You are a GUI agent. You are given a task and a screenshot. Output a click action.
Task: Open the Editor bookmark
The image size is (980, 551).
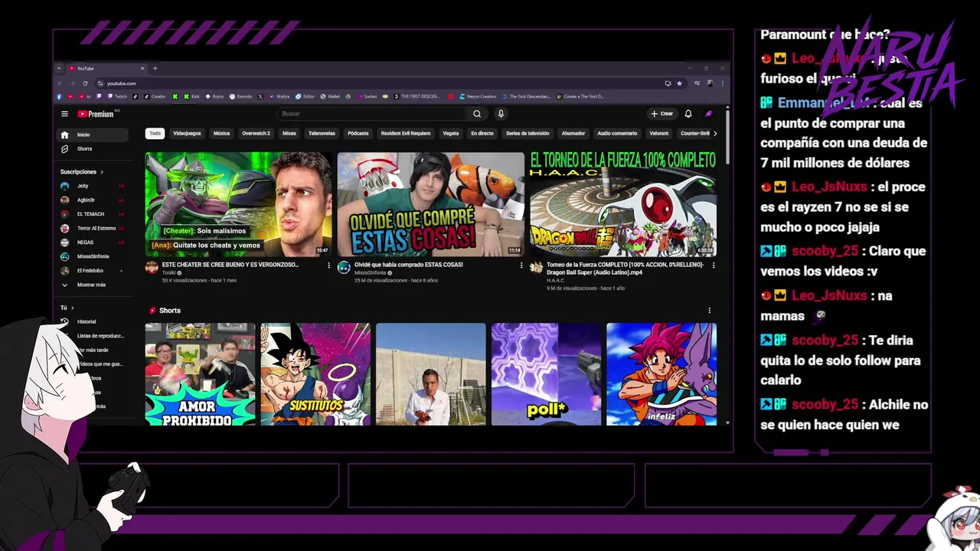point(305,96)
